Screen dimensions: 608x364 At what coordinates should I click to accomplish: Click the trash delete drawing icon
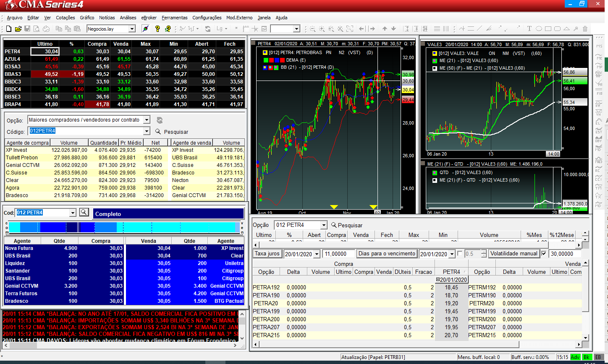pyautogui.click(x=585, y=29)
